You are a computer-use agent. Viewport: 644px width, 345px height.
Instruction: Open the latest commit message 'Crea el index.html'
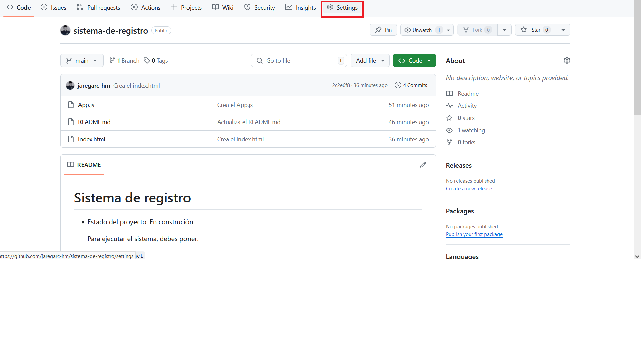point(137,85)
